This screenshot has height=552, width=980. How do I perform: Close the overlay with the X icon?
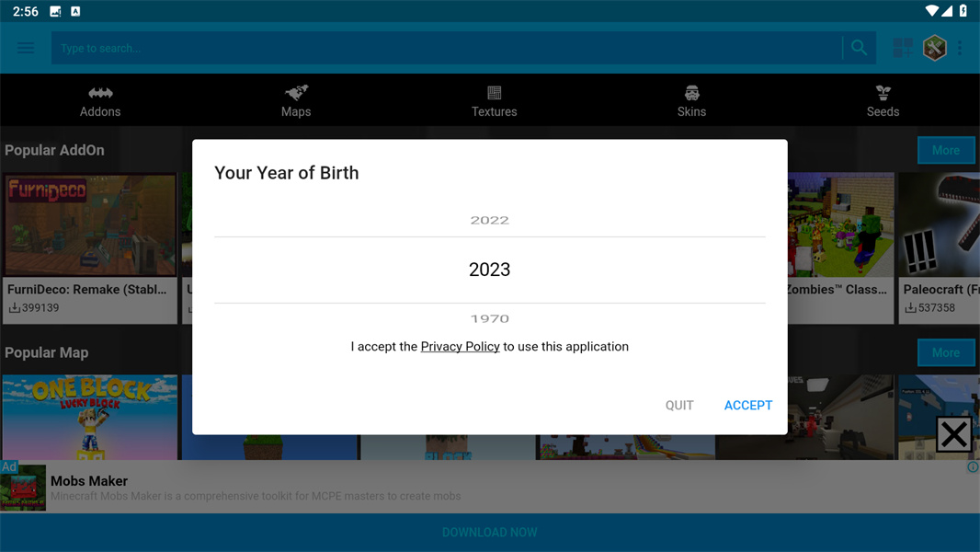(x=953, y=434)
